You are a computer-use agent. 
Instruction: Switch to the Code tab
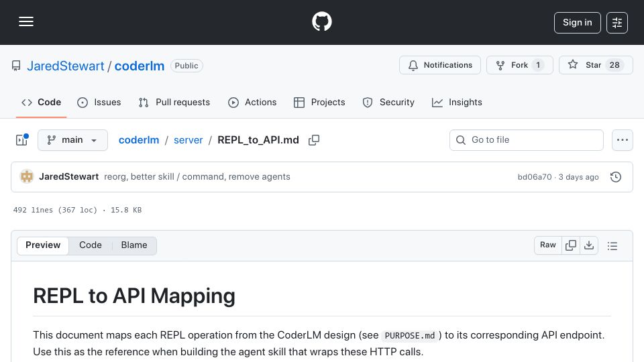[41, 102]
